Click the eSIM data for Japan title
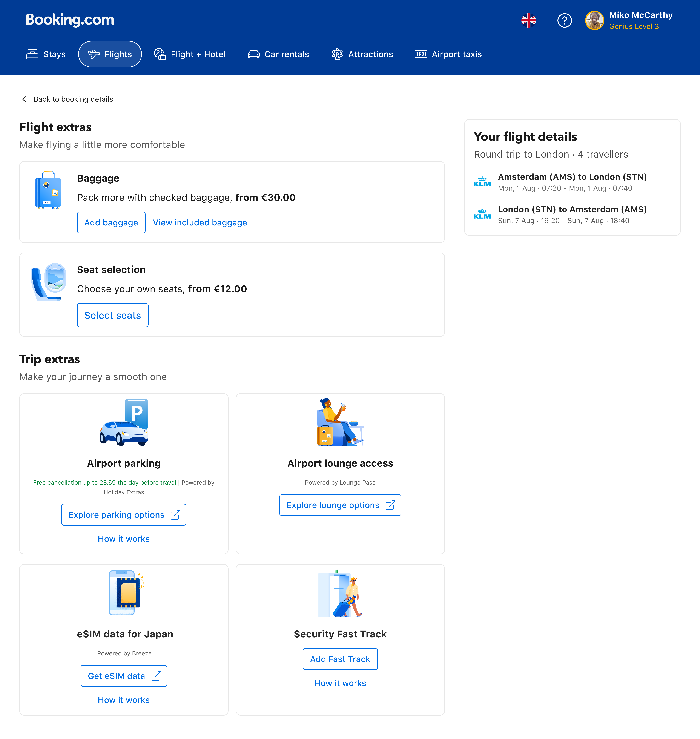This screenshot has height=739, width=700. tap(125, 634)
